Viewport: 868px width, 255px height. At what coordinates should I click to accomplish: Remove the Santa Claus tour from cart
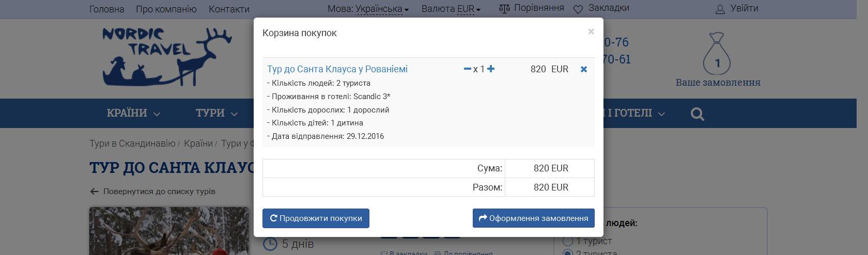pyautogui.click(x=584, y=69)
